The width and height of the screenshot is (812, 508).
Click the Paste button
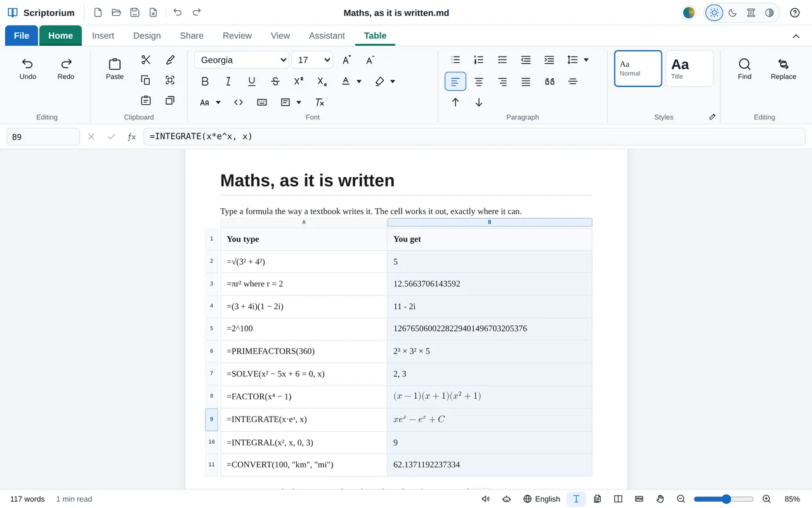point(115,69)
